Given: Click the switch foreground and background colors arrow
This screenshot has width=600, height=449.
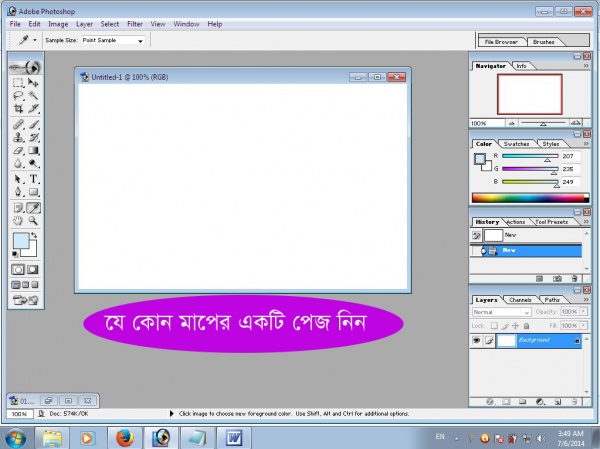Looking at the screenshot, I should tap(34, 235).
